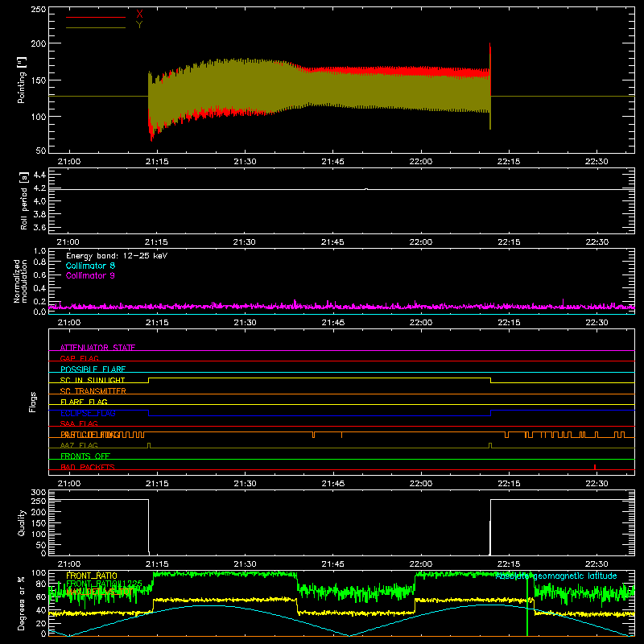
Task: Click the Pointing axis title
Action: coord(22,80)
